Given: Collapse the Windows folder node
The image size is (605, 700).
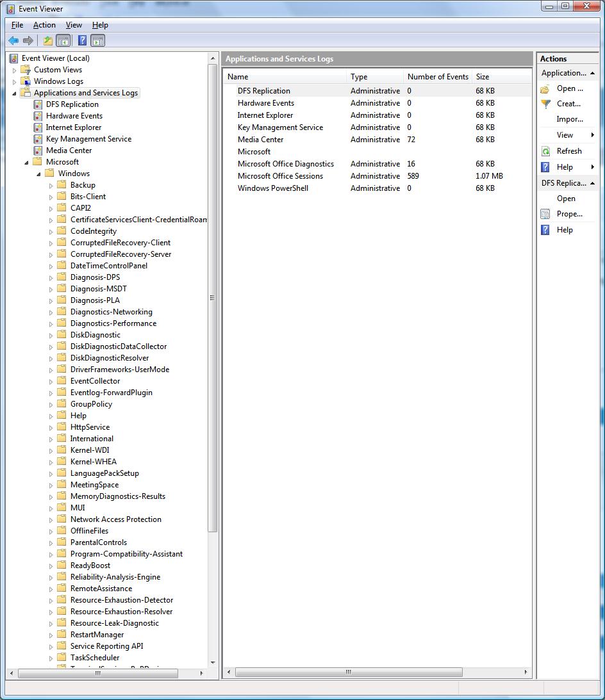Looking at the screenshot, I should click(38, 174).
